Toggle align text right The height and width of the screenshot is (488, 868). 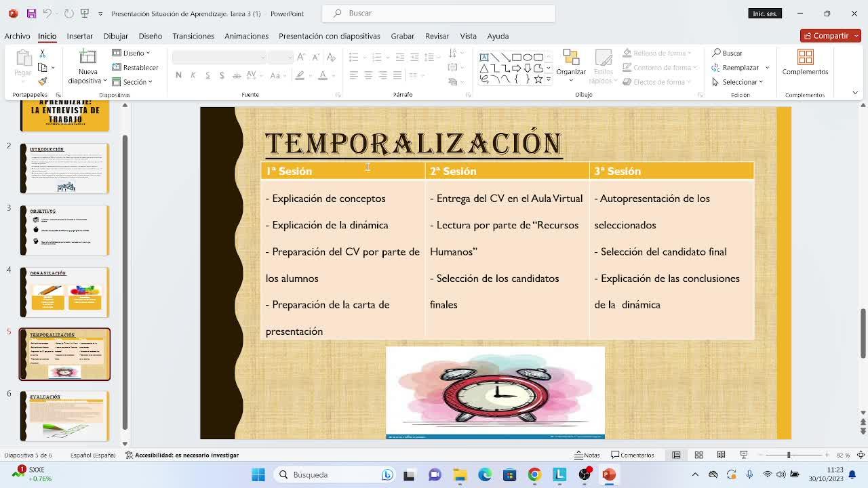pyautogui.click(x=383, y=75)
